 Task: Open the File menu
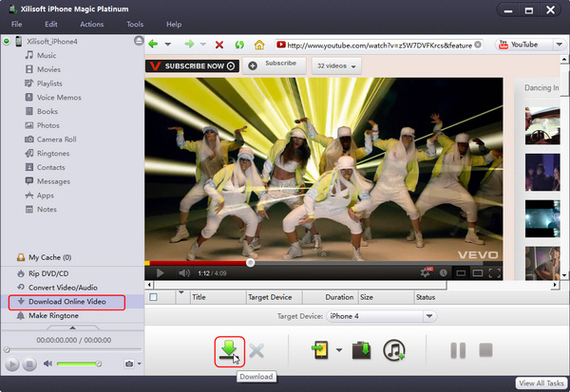[17, 25]
